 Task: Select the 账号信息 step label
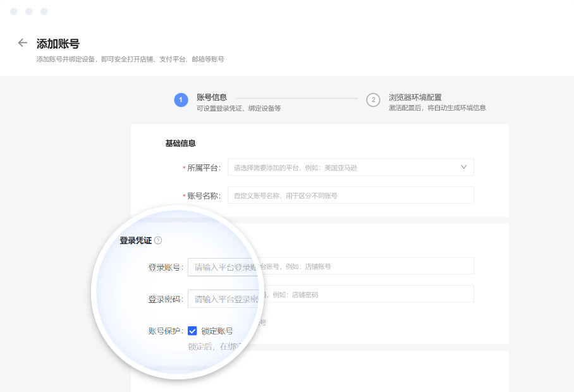click(x=212, y=97)
